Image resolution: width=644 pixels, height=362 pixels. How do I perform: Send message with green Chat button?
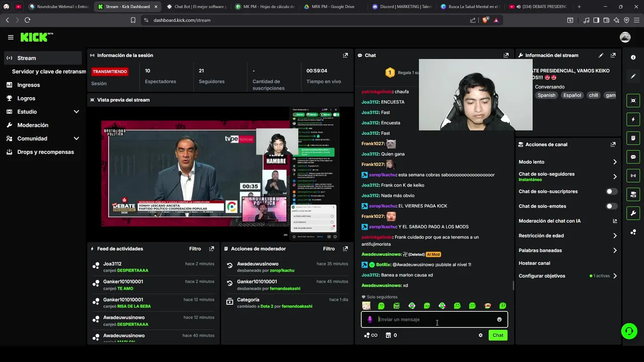click(x=498, y=335)
